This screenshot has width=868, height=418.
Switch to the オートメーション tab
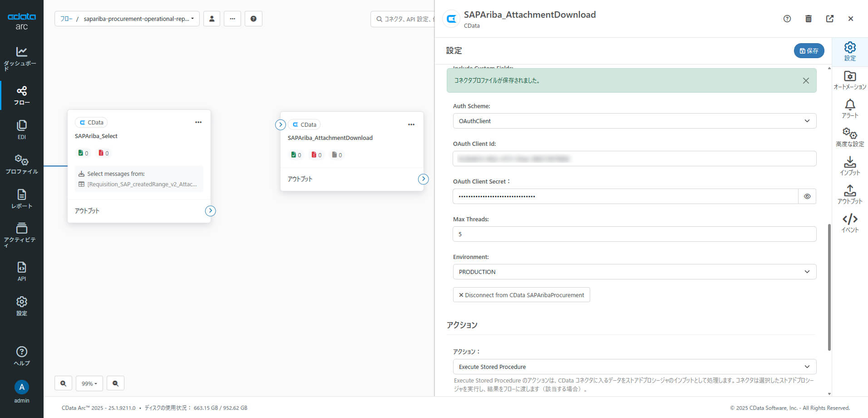point(850,80)
